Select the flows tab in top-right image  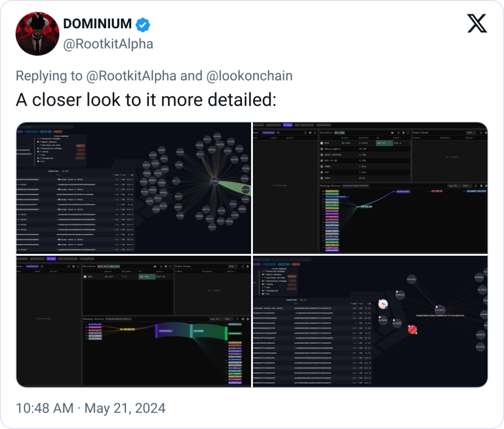click(x=288, y=125)
